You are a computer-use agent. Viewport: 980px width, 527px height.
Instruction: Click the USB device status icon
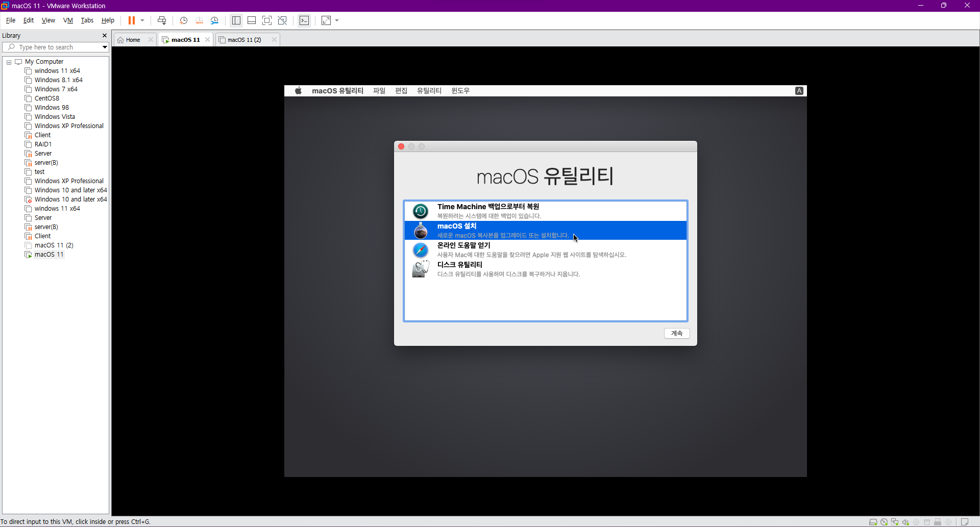tap(938, 522)
